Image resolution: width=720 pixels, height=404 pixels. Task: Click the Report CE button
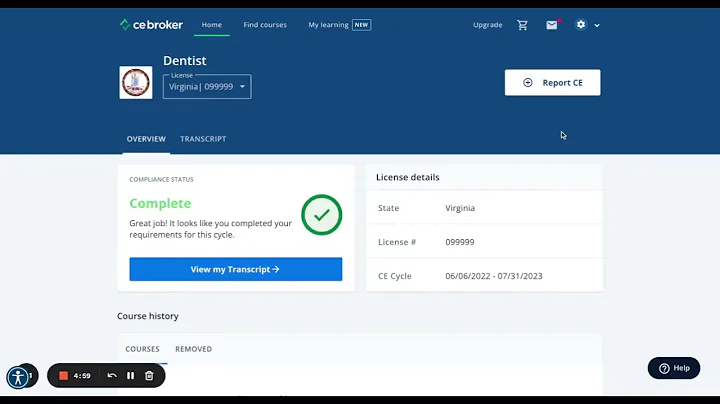pyautogui.click(x=552, y=83)
